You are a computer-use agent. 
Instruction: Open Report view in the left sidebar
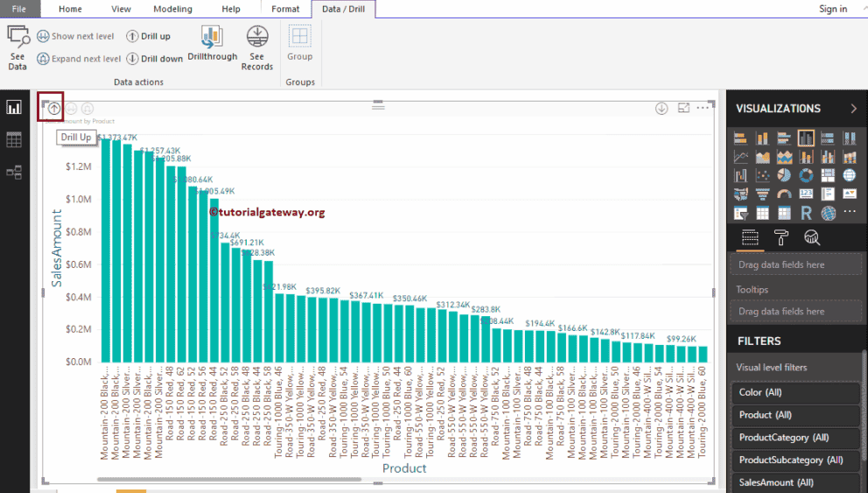point(14,108)
